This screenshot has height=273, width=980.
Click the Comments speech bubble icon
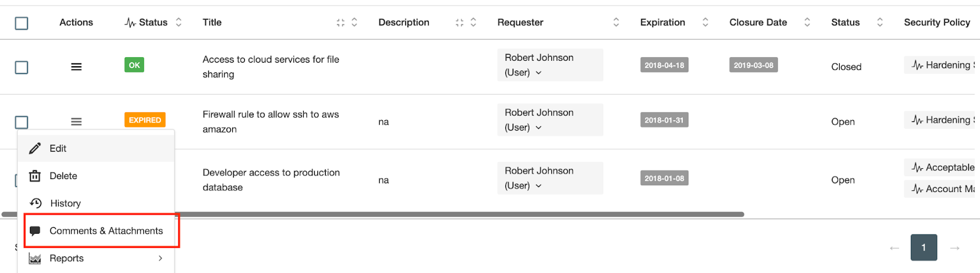tap(35, 231)
